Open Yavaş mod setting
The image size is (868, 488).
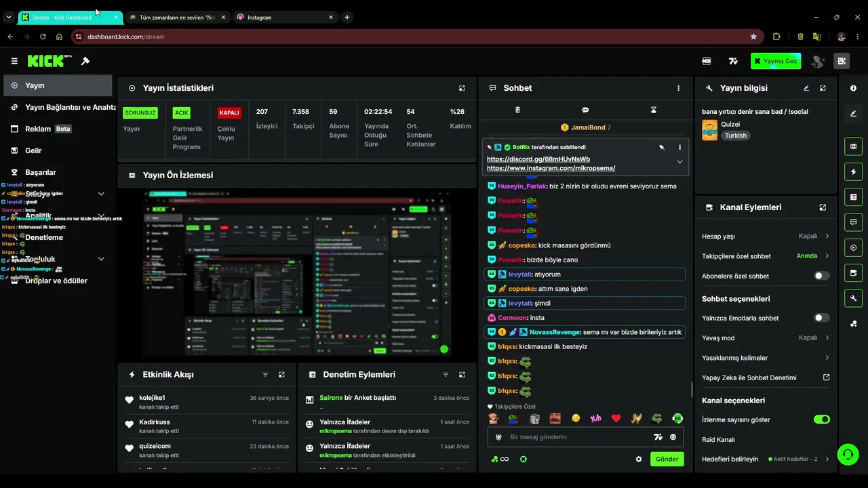[x=766, y=338]
